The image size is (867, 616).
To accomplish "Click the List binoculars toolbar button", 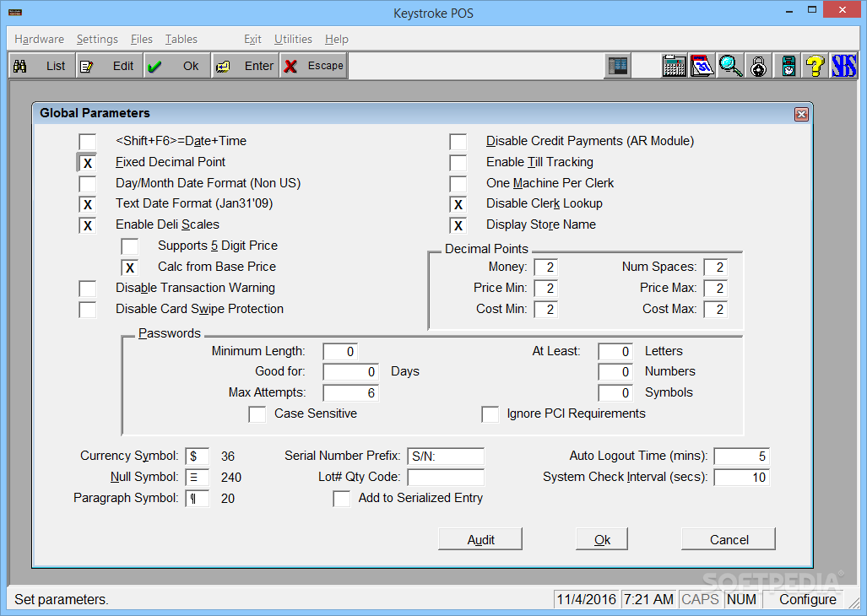I will click(41, 66).
